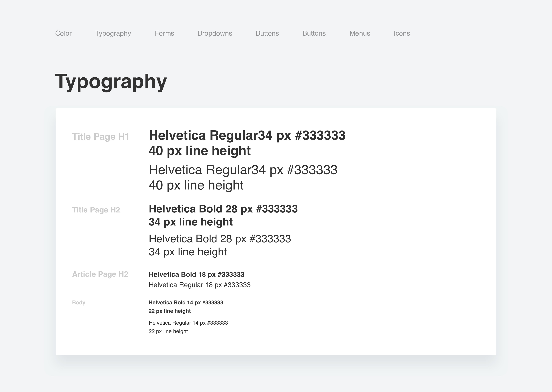The height and width of the screenshot is (392, 552).
Task: Click the Title Page H1 label
Action: pyautogui.click(x=101, y=137)
